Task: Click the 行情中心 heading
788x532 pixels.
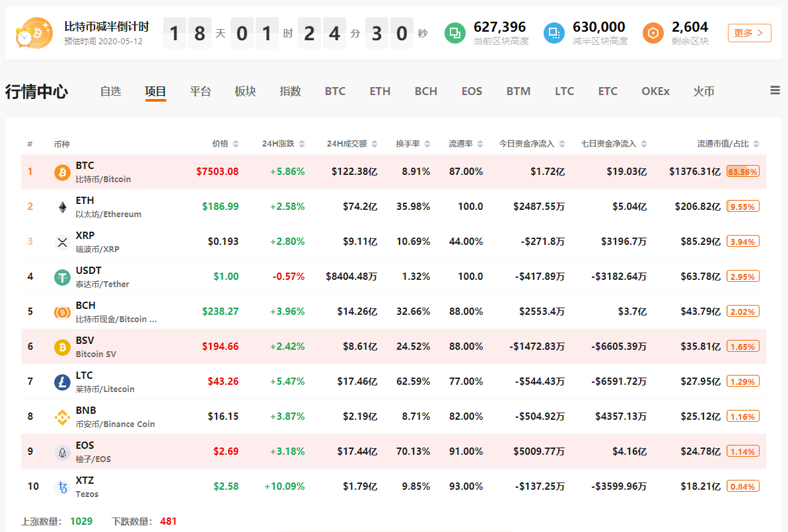Action: click(37, 92)
